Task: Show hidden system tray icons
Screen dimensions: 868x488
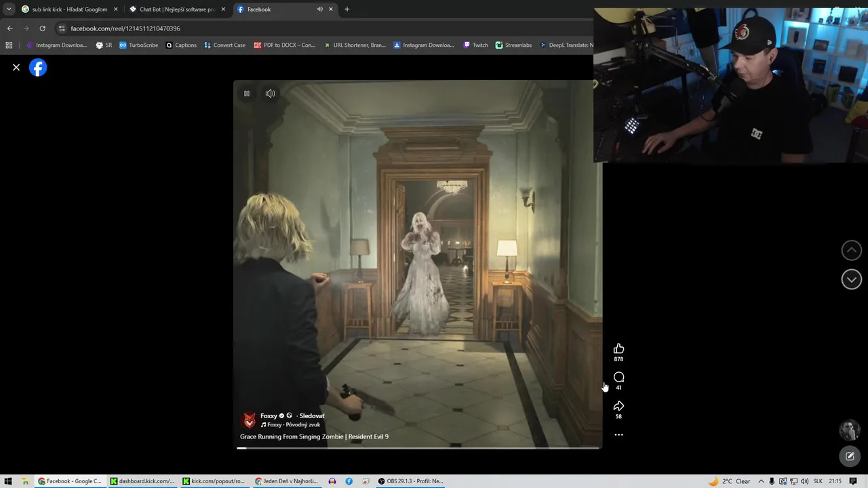Action: click(x=760, y=481)
